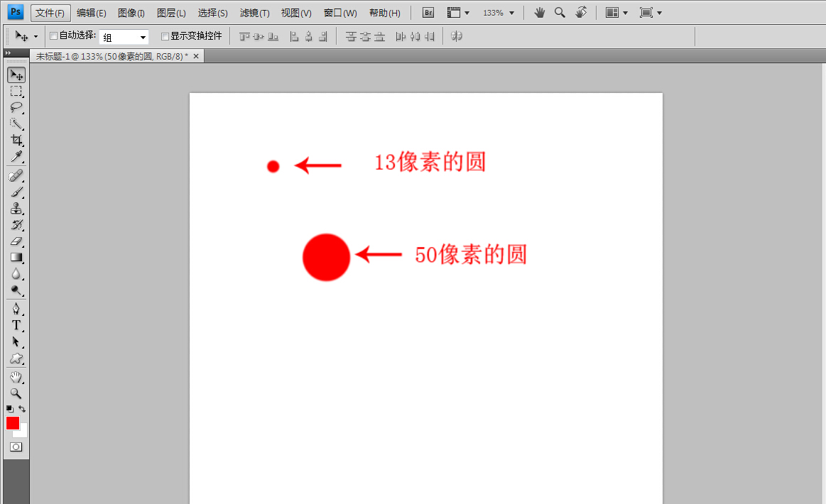Distribute horizontal centers of layers
The height and width of the screenshot is (504, 826).
pos(415,36)
